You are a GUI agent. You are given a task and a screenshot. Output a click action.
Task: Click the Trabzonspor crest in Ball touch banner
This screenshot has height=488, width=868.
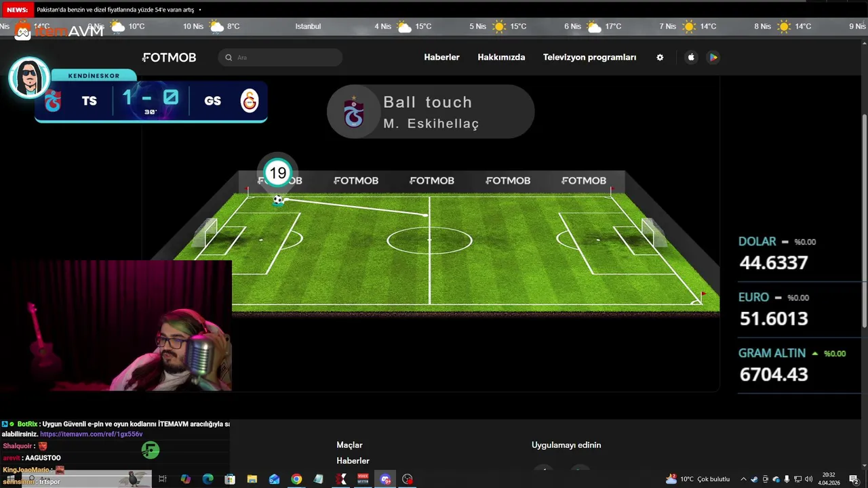coord(353,112)
